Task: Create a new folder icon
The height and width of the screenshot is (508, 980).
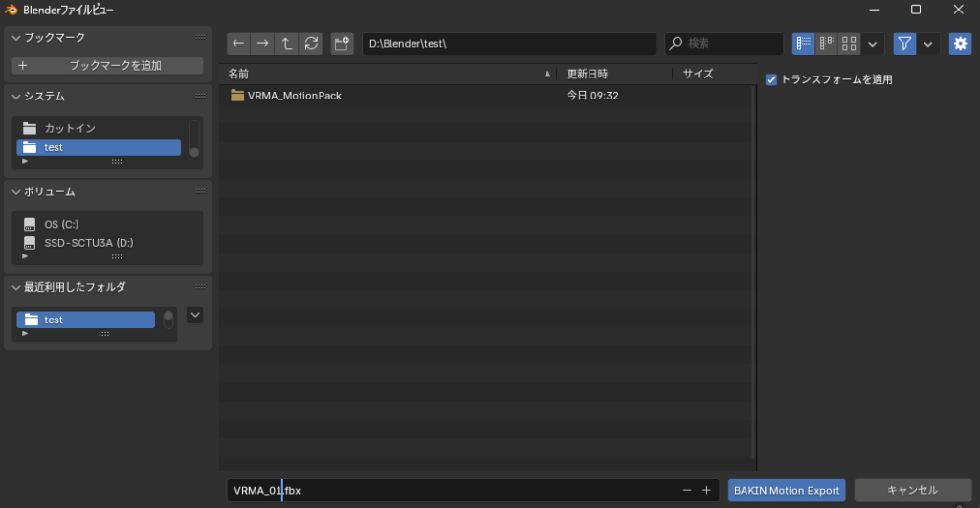Action: coord(342,44)
